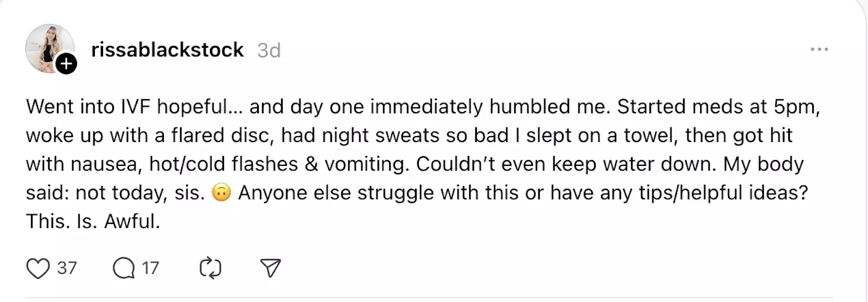This screenshot has height=302, width=868.
Task: Open the three-dot more options menu
Action: 819,49
